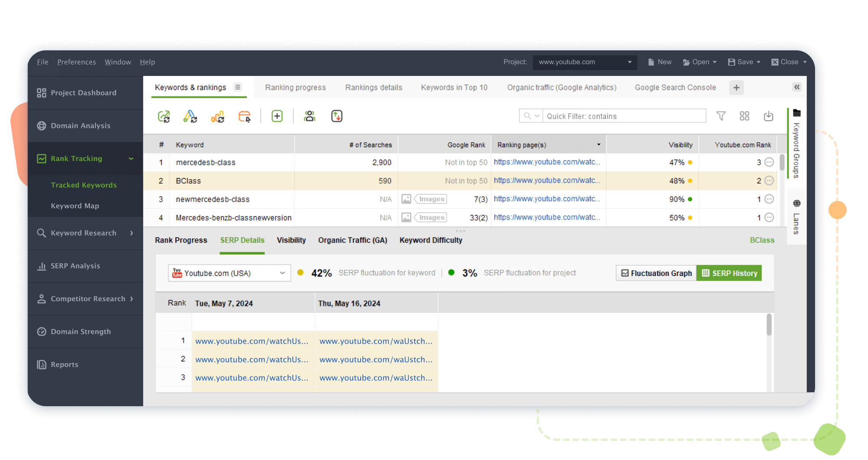The image size is (868, 460).
Task: Switch to the SERP History view
Action: click(x=729, y=273)
